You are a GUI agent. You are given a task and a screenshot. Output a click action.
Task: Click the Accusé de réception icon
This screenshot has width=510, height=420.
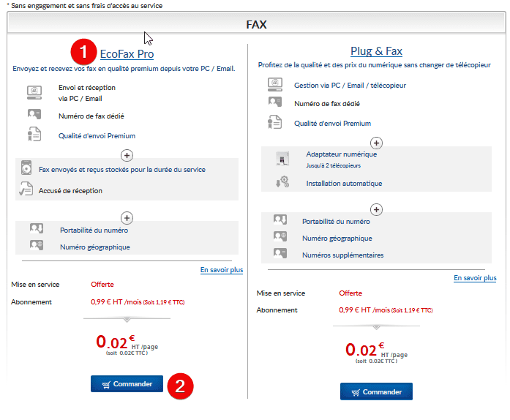[26, 189]
